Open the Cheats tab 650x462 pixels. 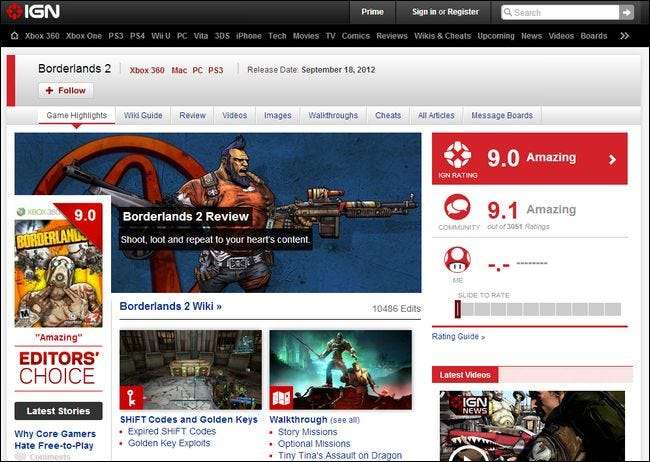(x=388, y=116)
